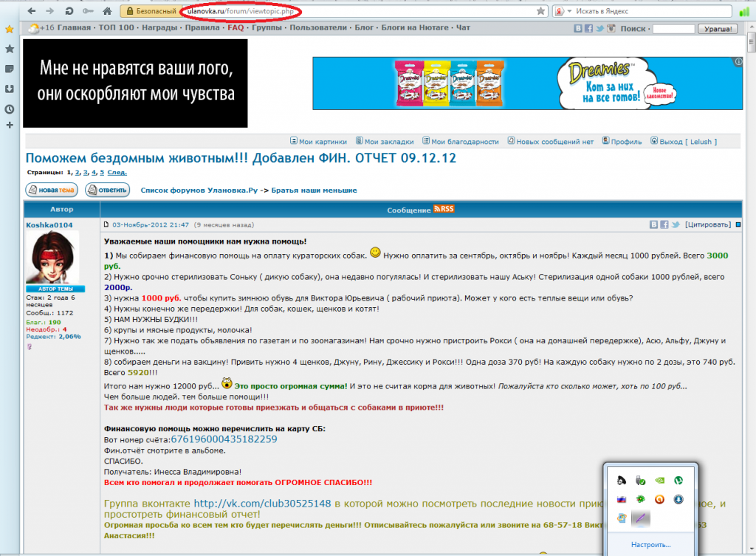Click the ICQ green flower tray icon
The width and height of the screenshot is (756, 556).
click(x=640, y=499)
